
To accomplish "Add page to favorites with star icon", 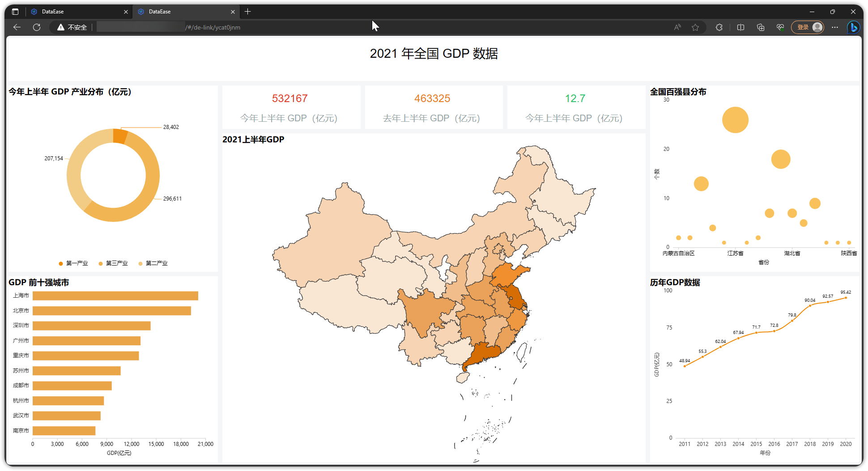I will (695, 27).
